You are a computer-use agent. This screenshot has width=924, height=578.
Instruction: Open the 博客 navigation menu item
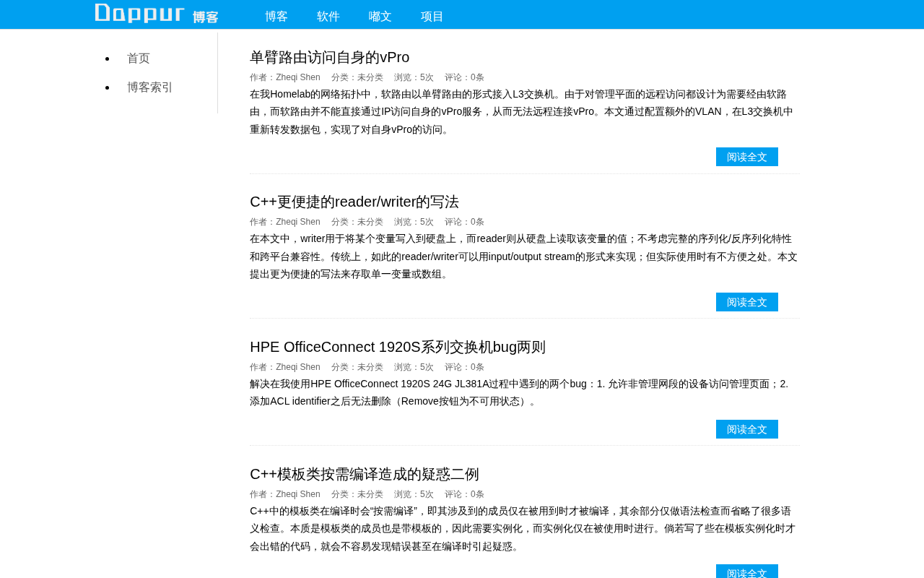coord(276,16)
